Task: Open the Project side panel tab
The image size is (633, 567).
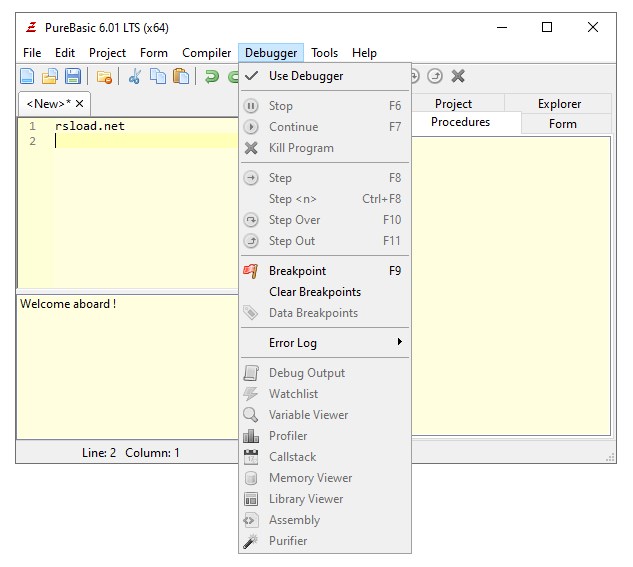Action: (x=453, y=104)
